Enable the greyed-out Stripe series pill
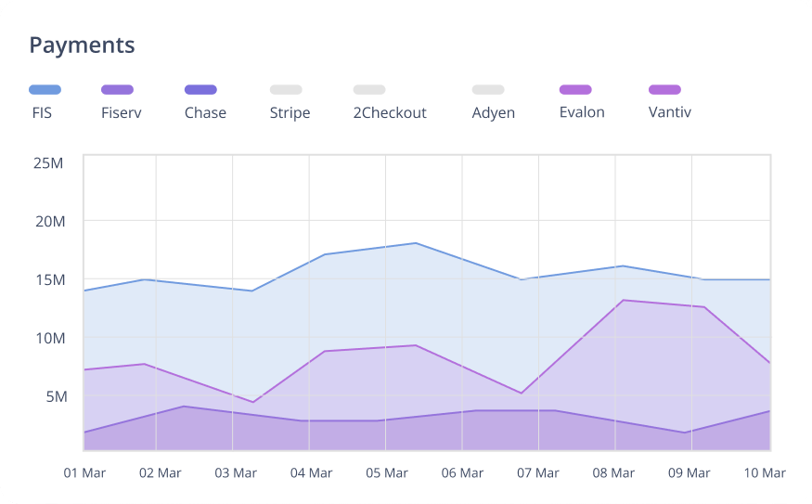The width and height of the screenshot is (812, 504). 286,90
